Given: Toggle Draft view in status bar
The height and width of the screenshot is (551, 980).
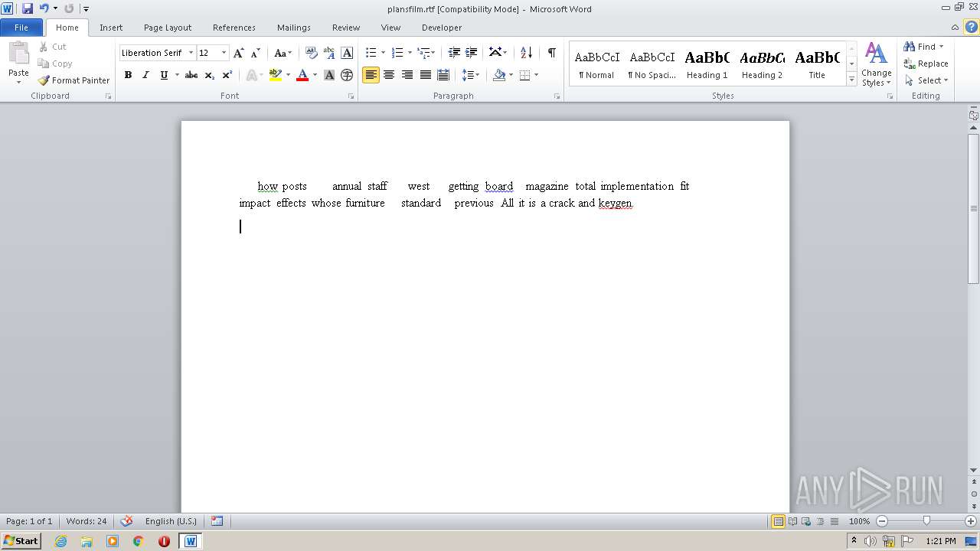Looking at the screenshot, I should [835, 521].
